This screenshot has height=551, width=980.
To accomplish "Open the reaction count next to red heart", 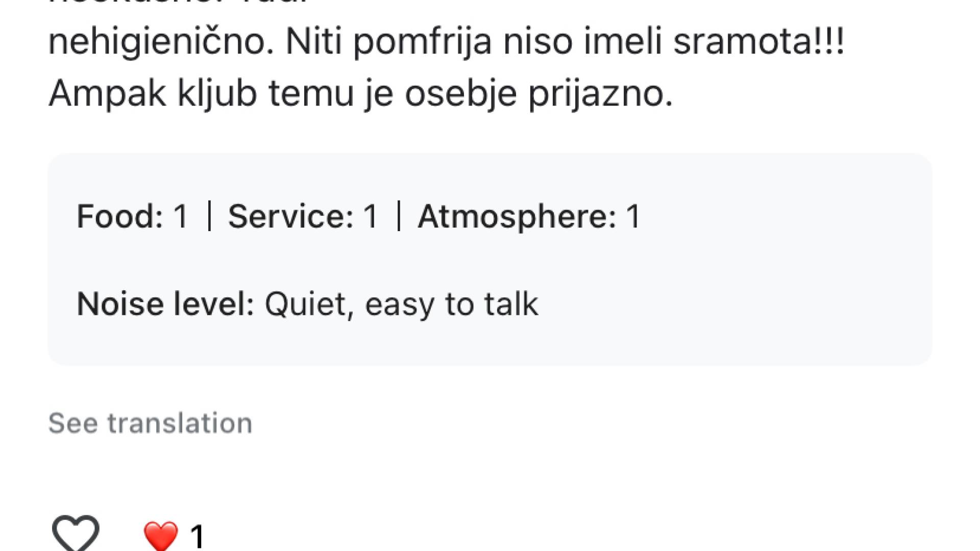I will tap(198, 537).
